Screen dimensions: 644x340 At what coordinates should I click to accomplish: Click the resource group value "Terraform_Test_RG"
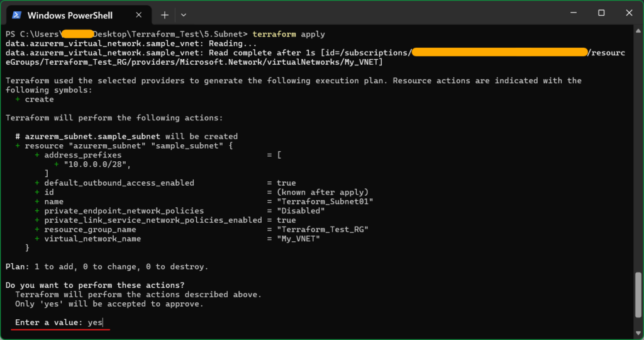coord(323,229)
